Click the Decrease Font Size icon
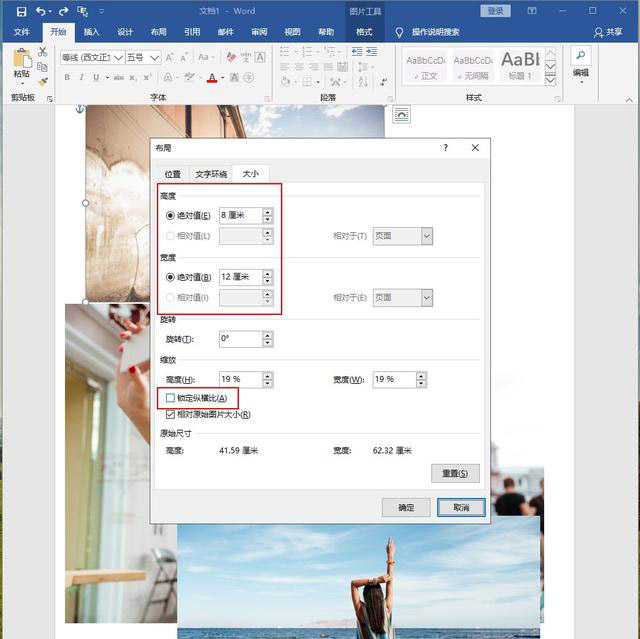This screenshot has width=640, height=639. [x=184, y=57]
